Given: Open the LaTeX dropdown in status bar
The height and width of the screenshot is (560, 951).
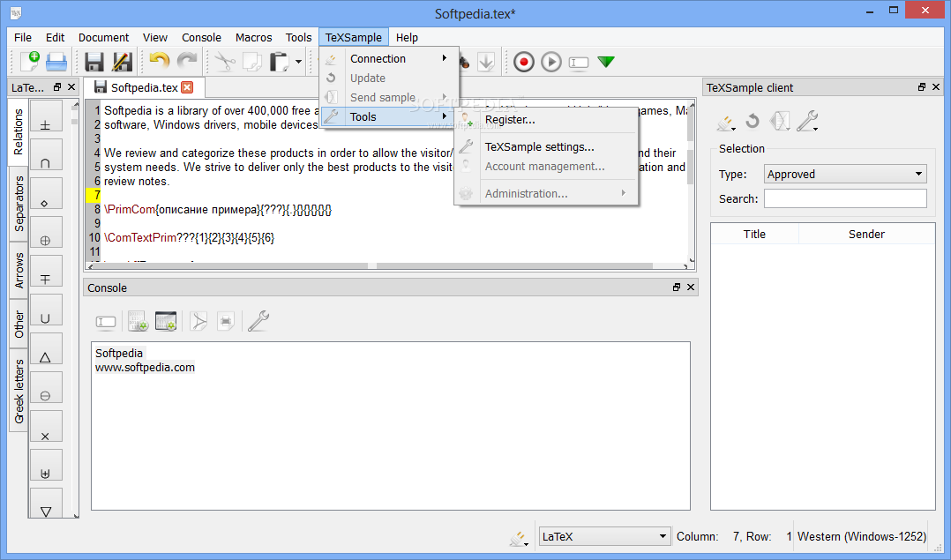Looking at the screenshot, I should 604,536.
